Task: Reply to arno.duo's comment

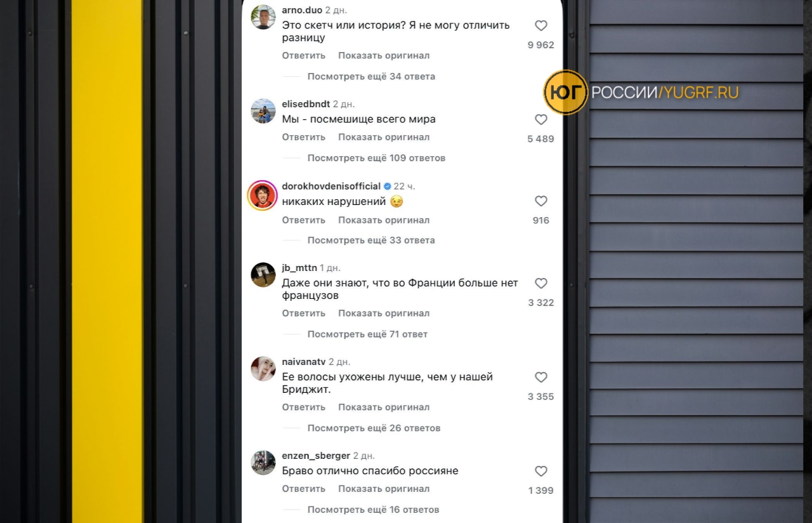Action: (303, 56)
